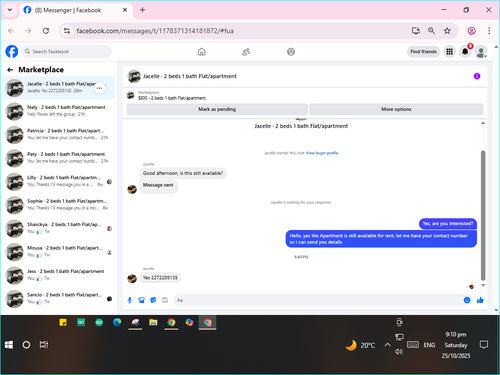Record a voice clip with microphone icon
Image resolution: width=500 pixels, height=375 pixels.
[130, 300]
